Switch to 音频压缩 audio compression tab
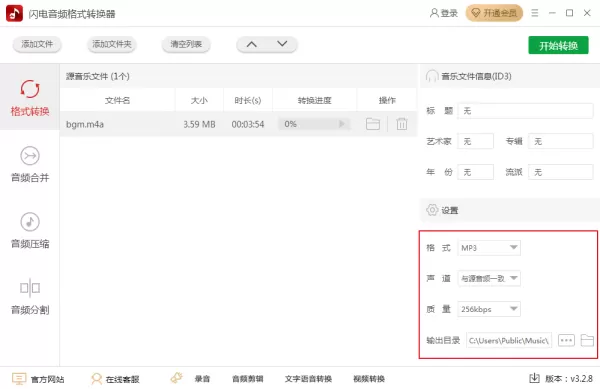 coord(30,230)
